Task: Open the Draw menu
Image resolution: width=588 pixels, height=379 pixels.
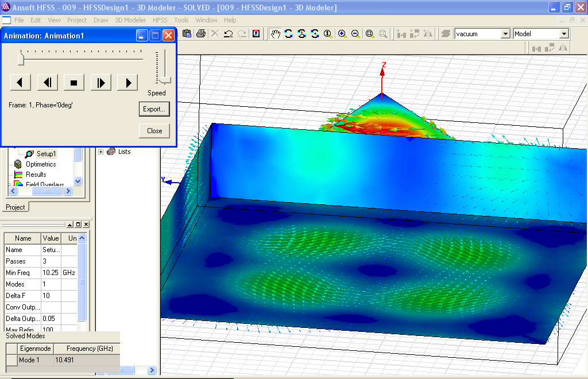Action: pos(101,20)
